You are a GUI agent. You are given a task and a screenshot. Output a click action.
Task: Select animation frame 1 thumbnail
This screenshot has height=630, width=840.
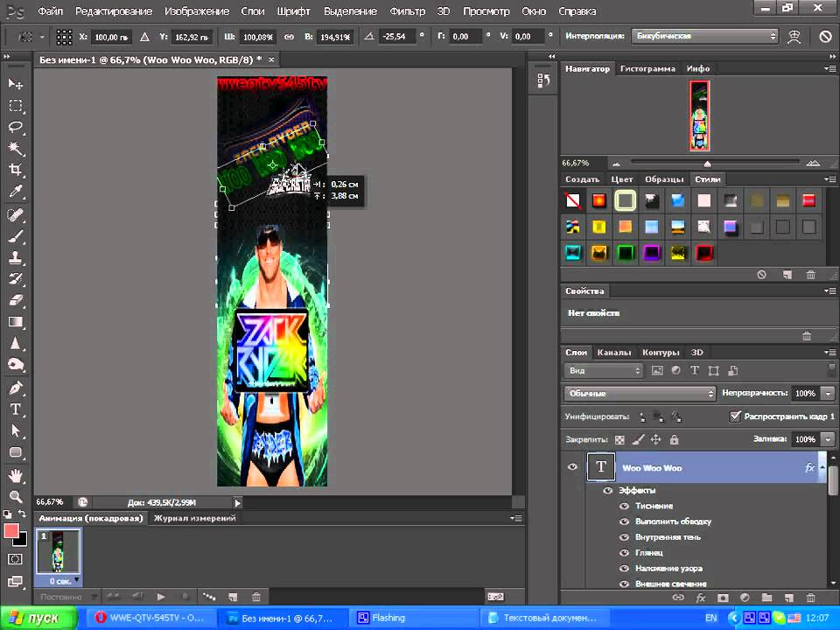pos(59,552)
